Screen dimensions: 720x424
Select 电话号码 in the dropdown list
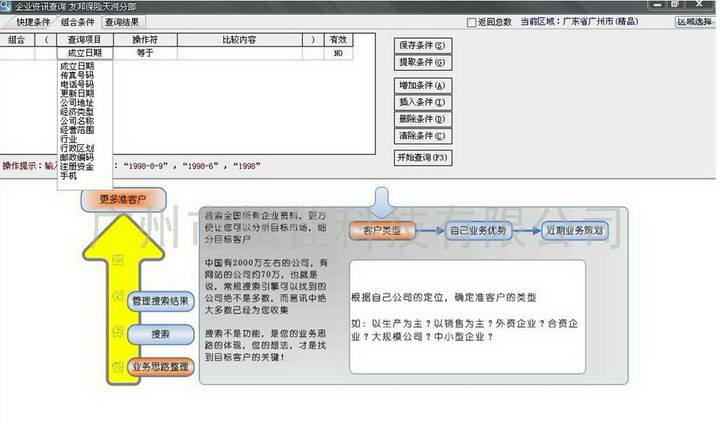tap(77, 85)
